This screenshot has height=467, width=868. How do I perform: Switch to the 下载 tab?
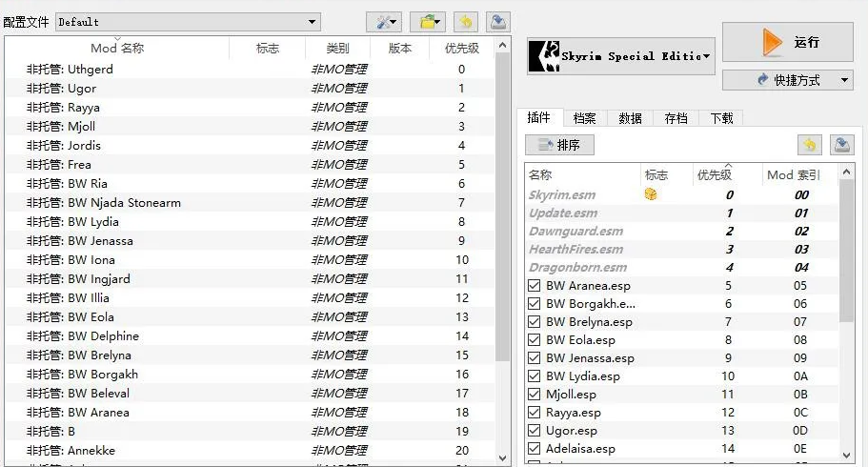(x=721, y=118)
